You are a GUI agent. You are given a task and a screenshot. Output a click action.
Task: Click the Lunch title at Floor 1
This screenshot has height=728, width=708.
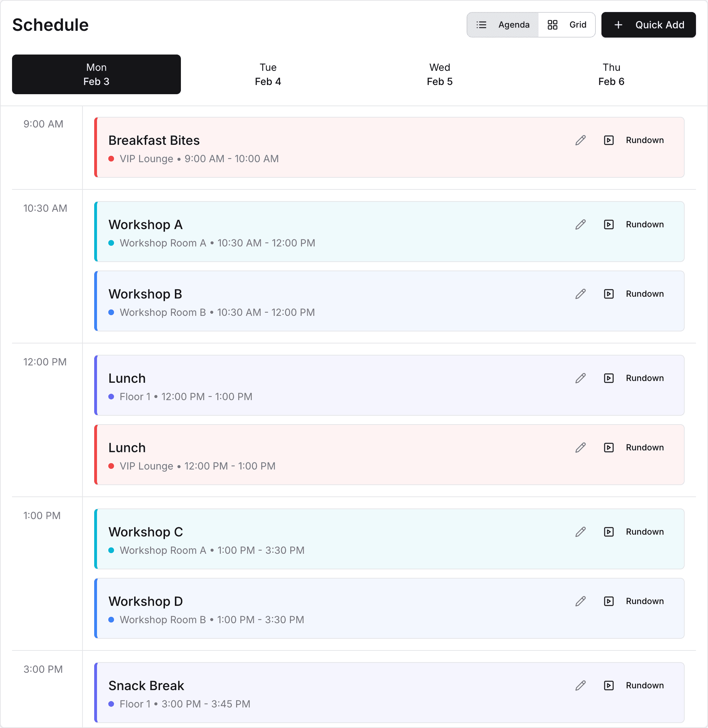127,379
